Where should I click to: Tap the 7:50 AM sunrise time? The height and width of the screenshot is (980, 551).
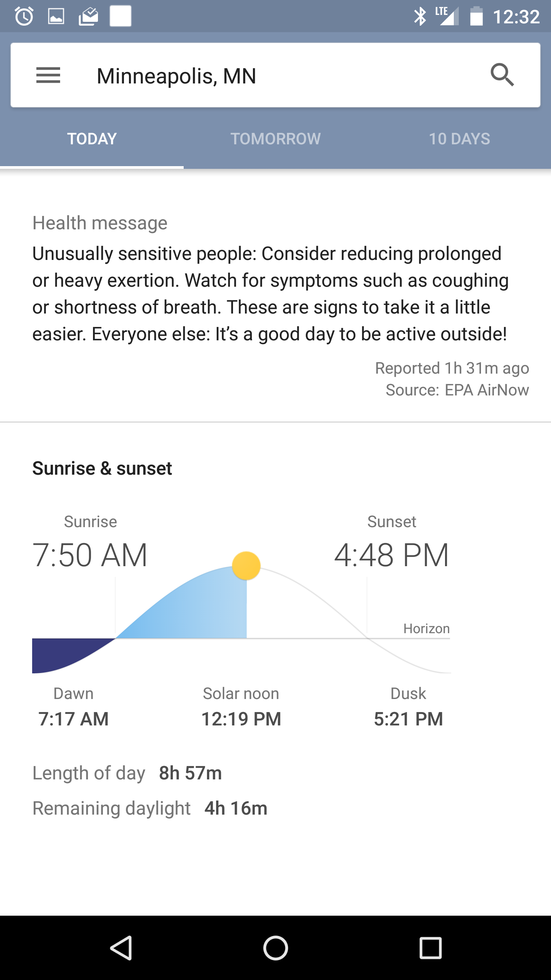click(90, 555)
